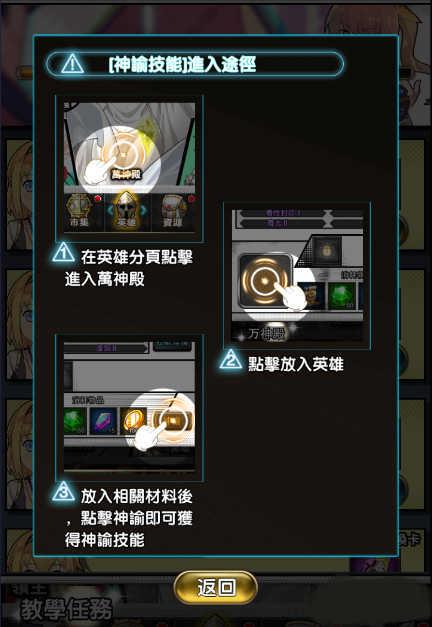The height and width of the screenshot is (627, 432).
Task: Click the 點擊放入英雄 instruction text
Action: pyautogui.click(x=296, y=364)
